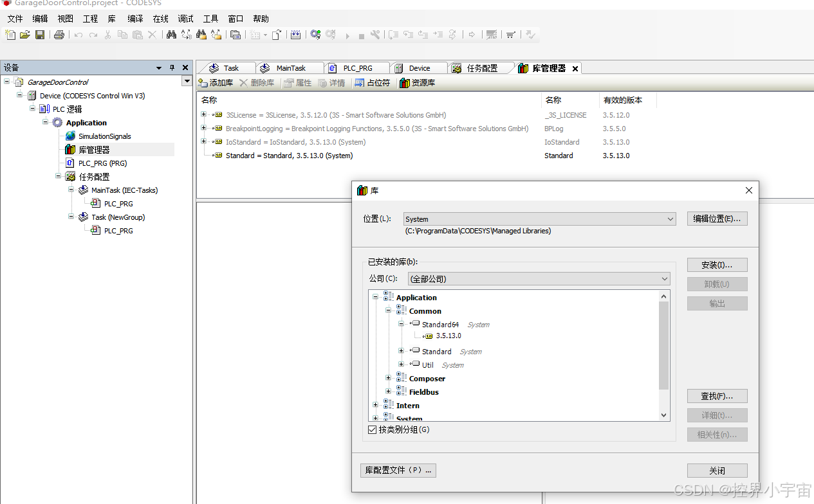
Task: Select Device (CODESYS Control Win V3) node
Action: (86, 96)
